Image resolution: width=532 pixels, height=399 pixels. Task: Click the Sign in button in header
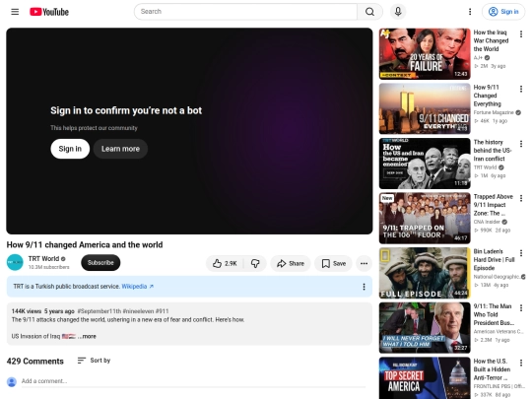click(503, 12)
